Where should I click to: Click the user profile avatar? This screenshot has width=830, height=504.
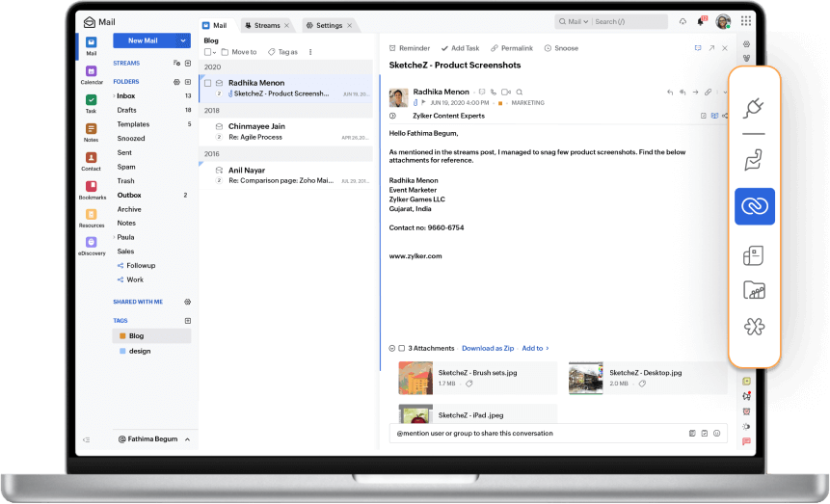click(723, 22)
